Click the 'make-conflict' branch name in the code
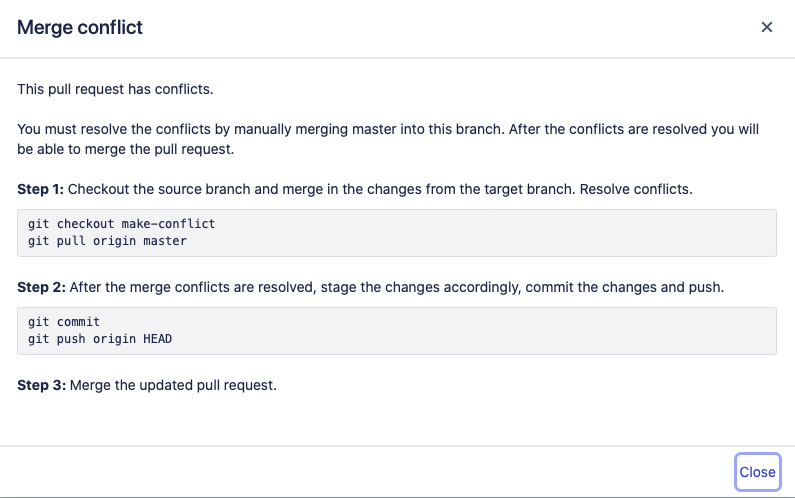 [x=168, y=224]
